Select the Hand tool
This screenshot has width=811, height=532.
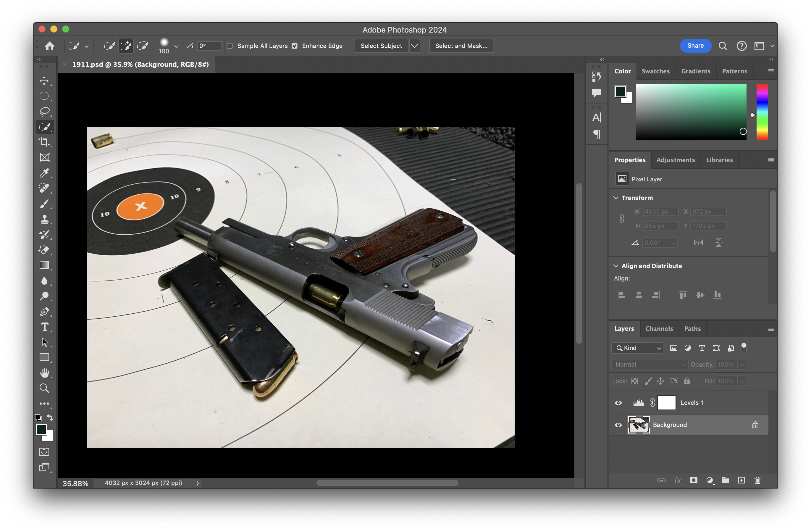click(x=44, y=373)
